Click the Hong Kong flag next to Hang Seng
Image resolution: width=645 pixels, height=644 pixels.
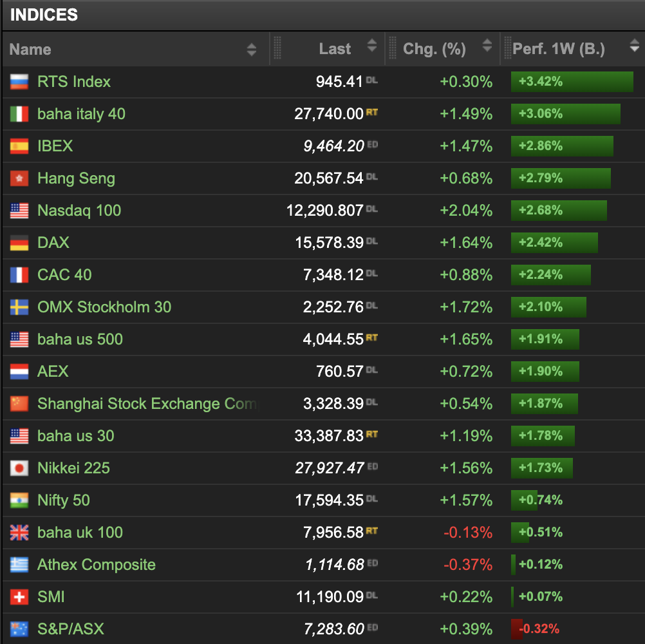(19, 178)
